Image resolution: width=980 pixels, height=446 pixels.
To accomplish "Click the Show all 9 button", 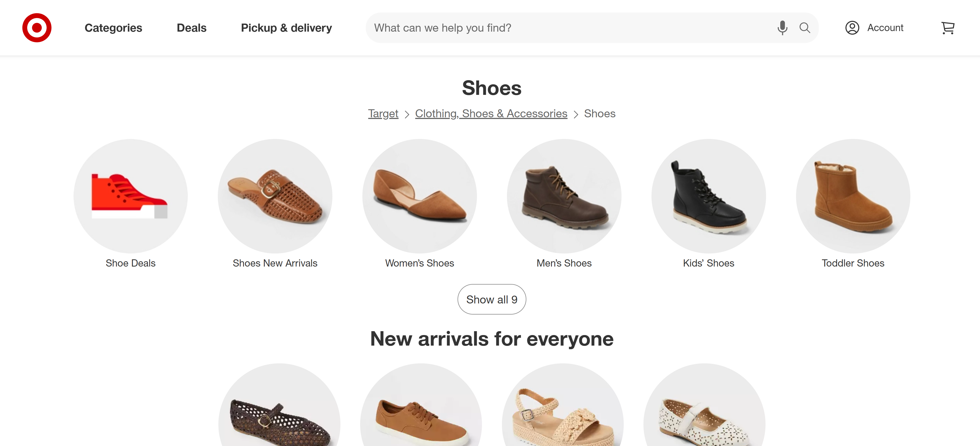I will tap(491, 299).
